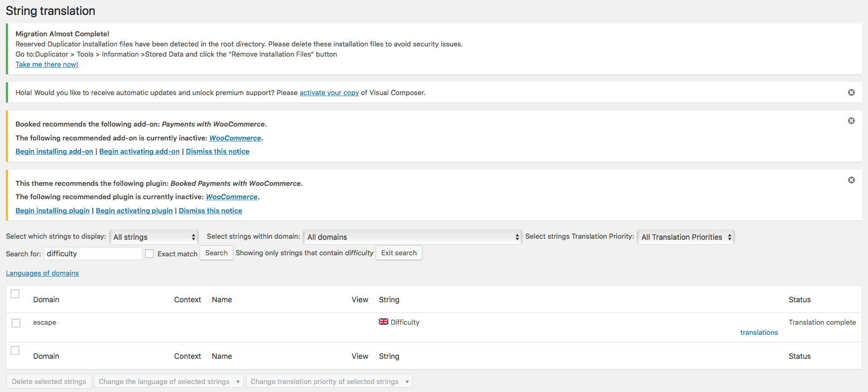Toggle the footer select-all checkbox
The width and height of the screenshot is (868, 392).
[x=15, y=350]
